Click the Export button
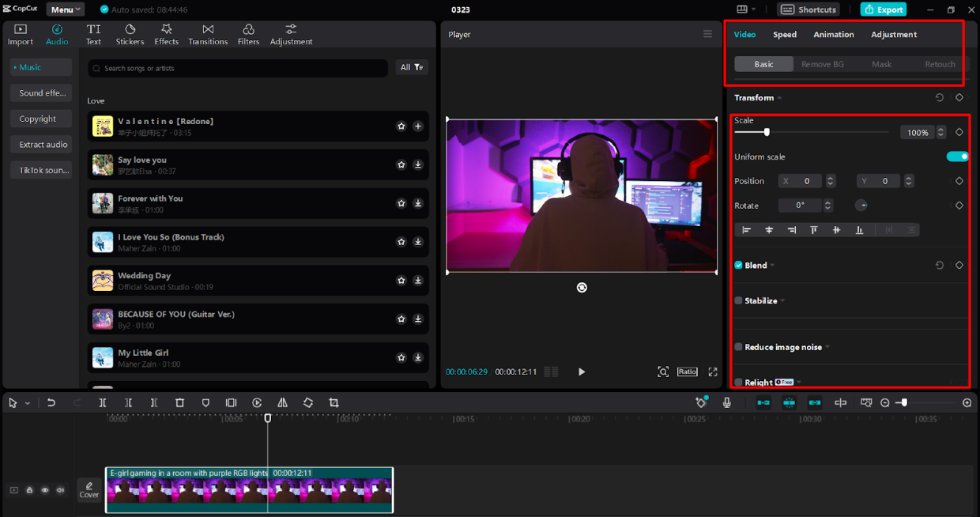The width and height of the screenshot is (980, 517). 884,9
